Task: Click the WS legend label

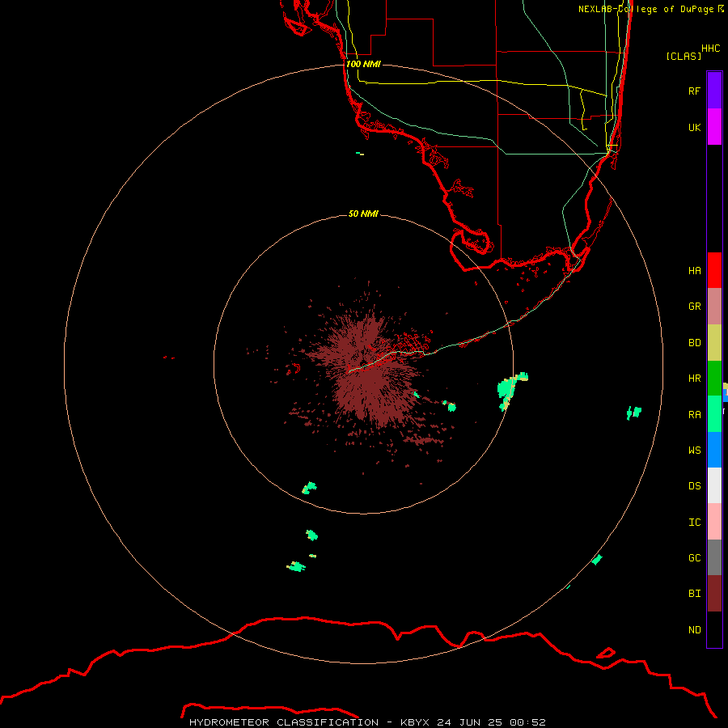Action: click(x=694, y=450)
